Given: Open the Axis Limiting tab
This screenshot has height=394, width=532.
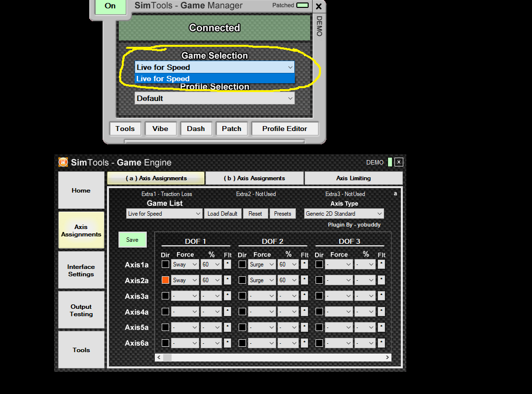Looking at the screenshot, I should coord(353,178).
